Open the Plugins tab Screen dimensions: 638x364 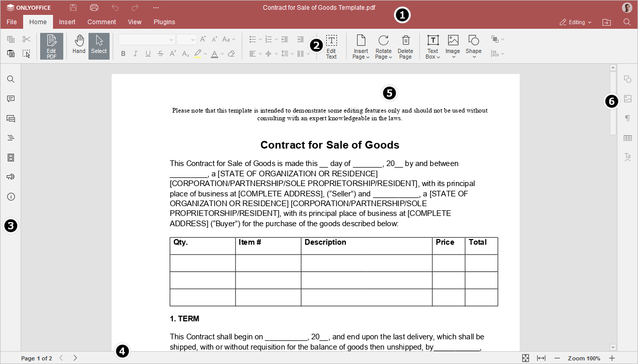164,22
